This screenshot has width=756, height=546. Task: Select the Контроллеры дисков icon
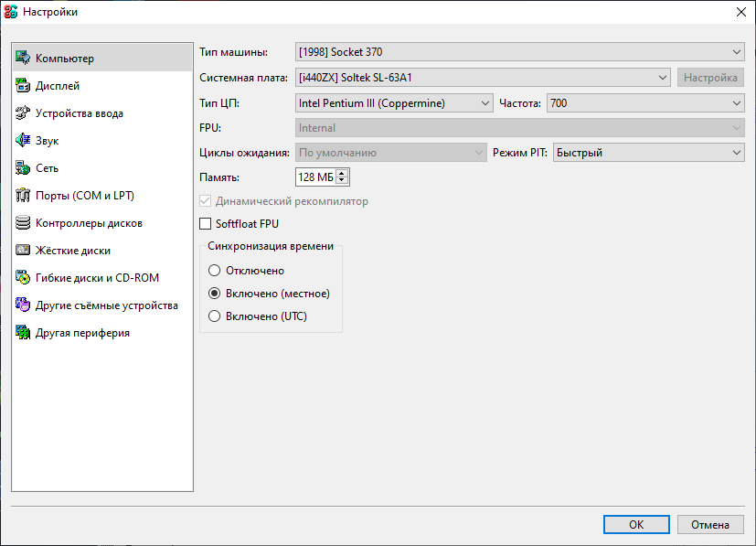(23, 223)
